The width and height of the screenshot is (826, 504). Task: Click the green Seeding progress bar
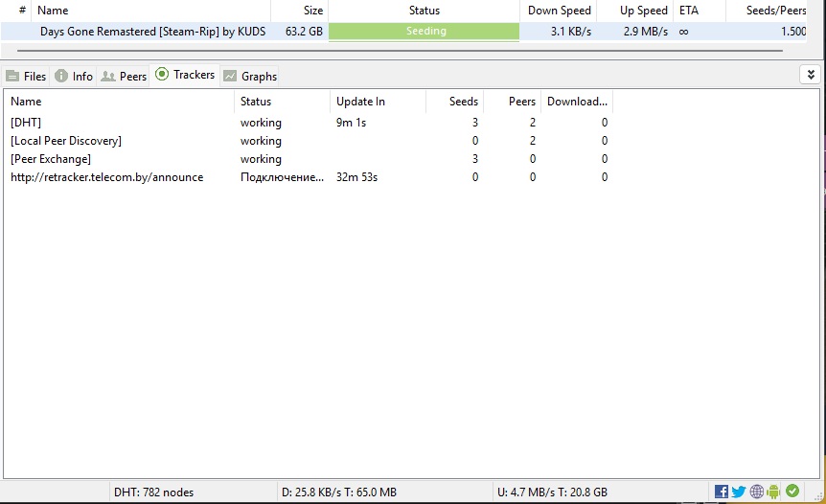(x=424, y=31)
